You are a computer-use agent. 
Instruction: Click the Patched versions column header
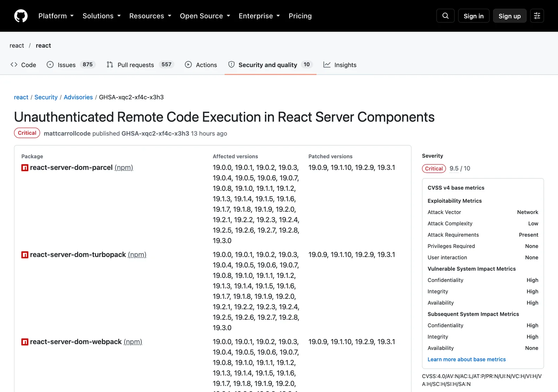point(330,156)
